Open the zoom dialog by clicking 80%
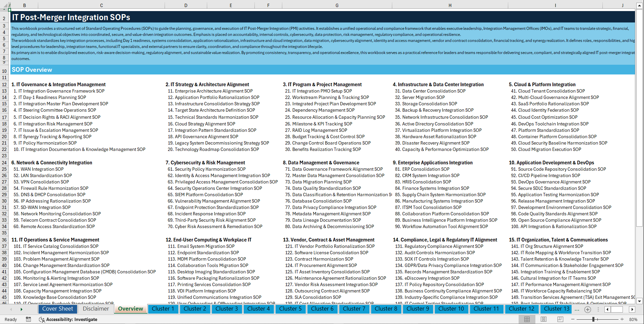The width and height of the screenshot is (644, 324). click(634, 319)
